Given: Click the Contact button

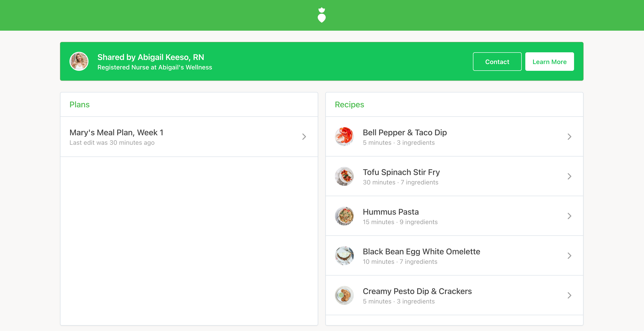Looking at the screenshot, I should pyautogui.click(x=497, y=62).
